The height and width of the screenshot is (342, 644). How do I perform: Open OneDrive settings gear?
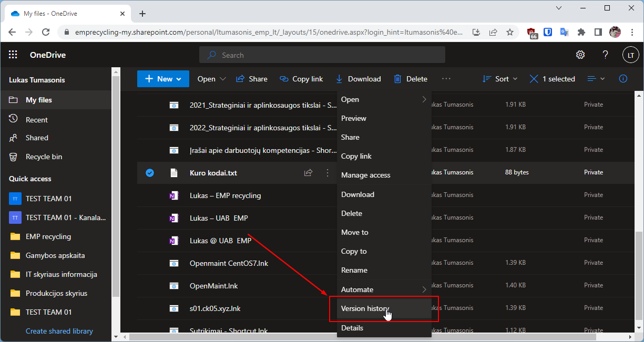pos(580,55)
